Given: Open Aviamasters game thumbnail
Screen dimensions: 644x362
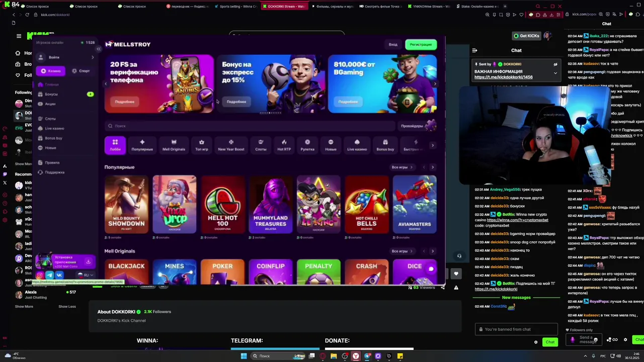Looking at the screenshot, I should [x=415, y=204].
